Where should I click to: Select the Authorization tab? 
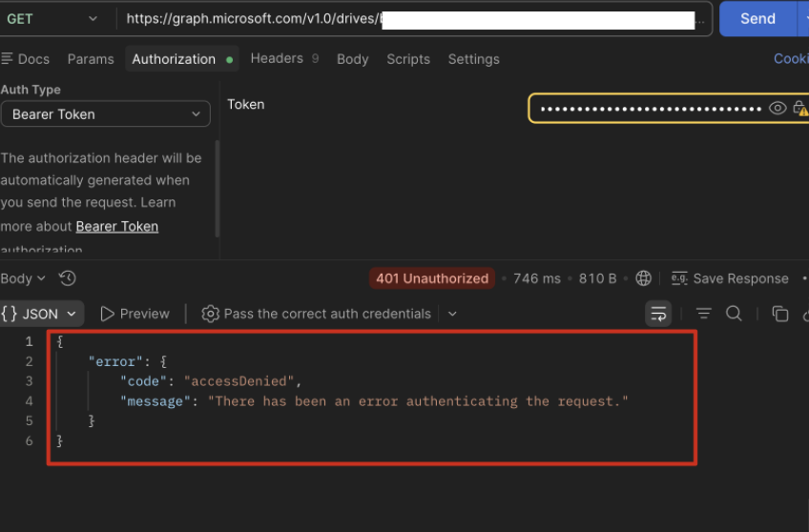tap(181, 59)
